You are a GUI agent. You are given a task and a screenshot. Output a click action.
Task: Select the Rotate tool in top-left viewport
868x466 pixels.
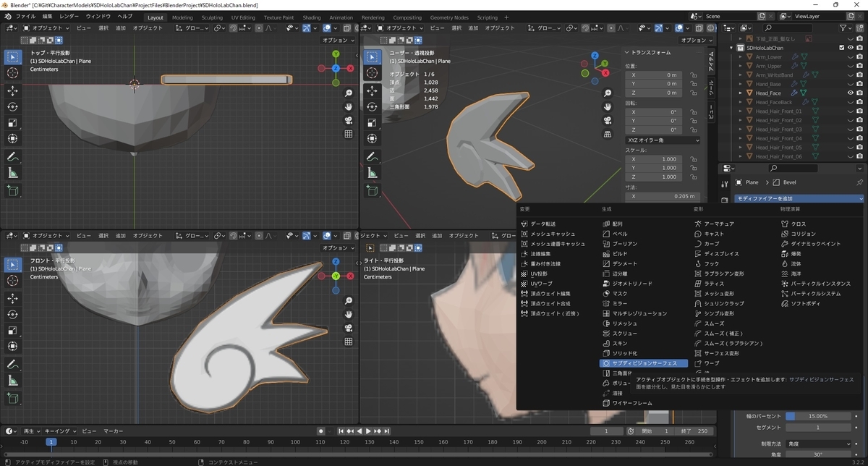coord(13,106)
